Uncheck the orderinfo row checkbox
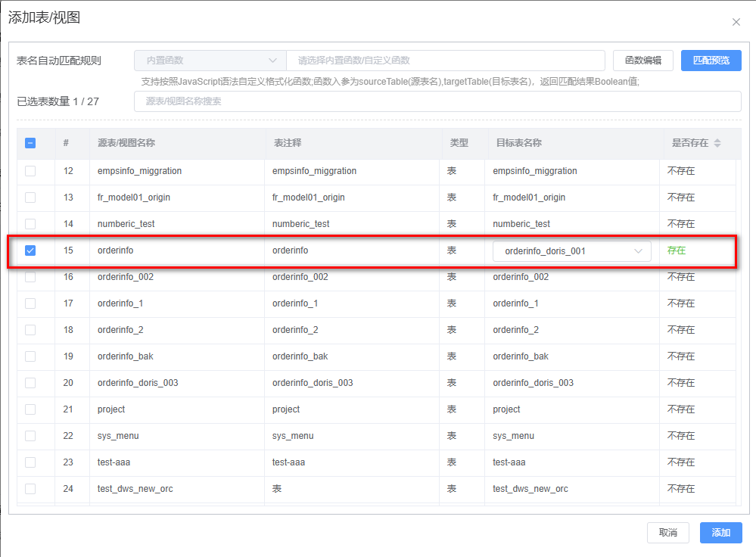The width and height of the screenshot is (756, 557). [x=30, y=250]
